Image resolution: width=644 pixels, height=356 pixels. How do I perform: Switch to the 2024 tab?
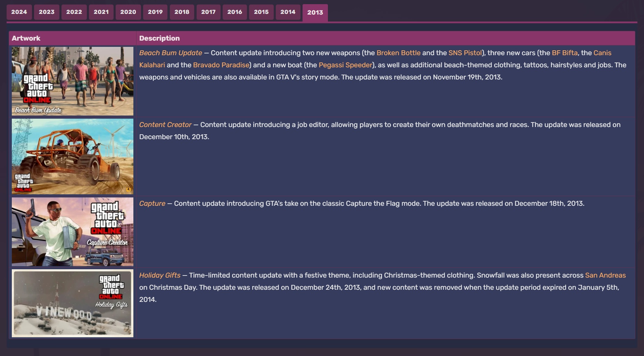pos(19,12)
